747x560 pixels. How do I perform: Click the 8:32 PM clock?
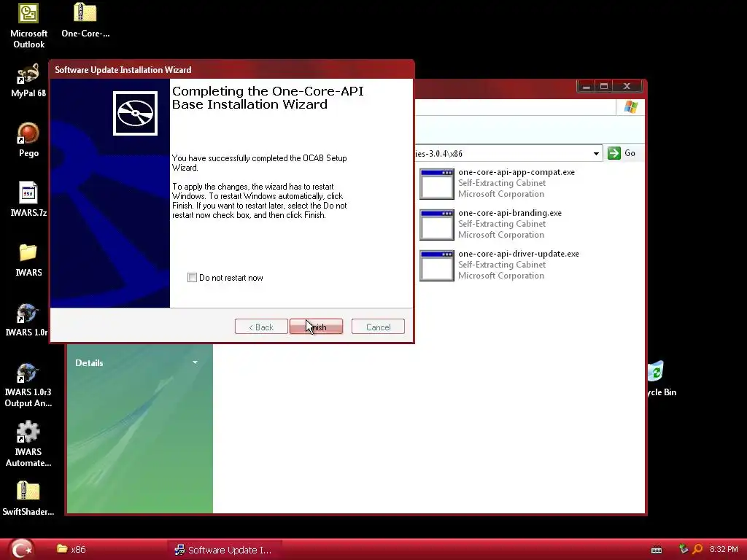(x=724, y=549)
